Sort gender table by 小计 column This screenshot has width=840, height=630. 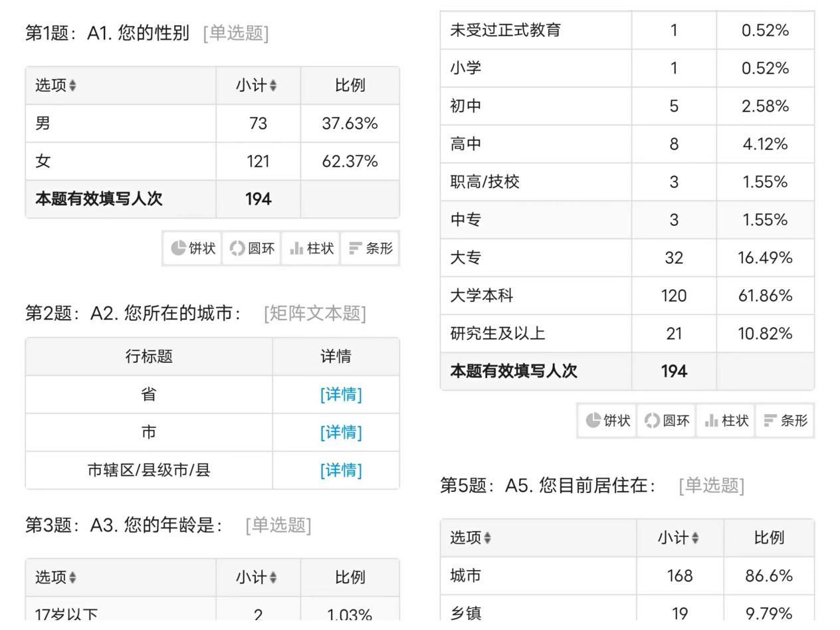pyautogui.click(x=257, y=86)
